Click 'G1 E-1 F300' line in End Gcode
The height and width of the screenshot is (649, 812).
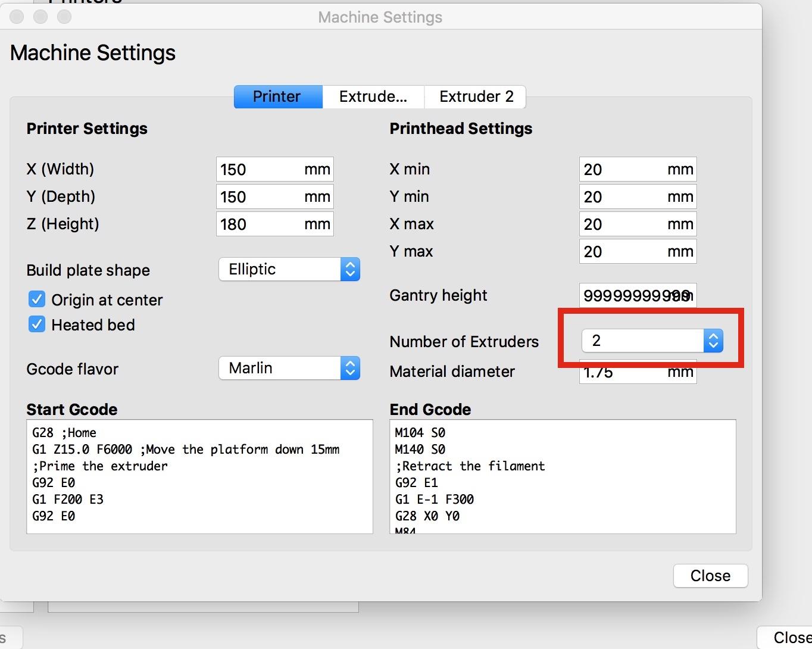click(435, 500)
